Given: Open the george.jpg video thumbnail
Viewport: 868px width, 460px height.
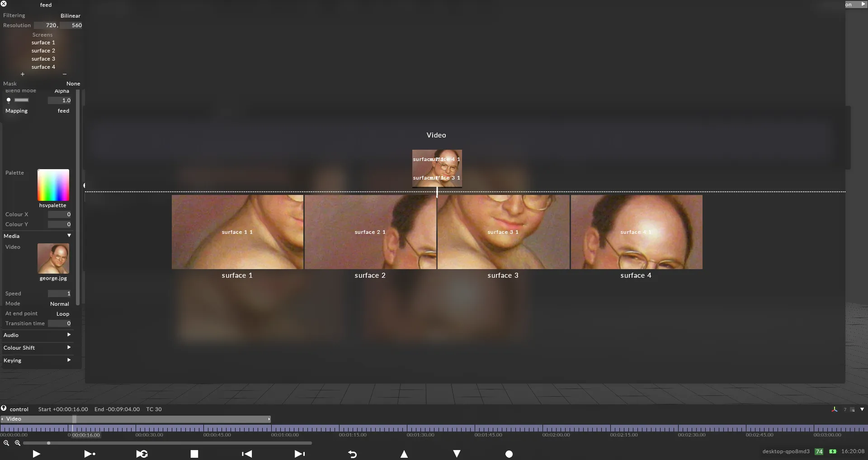Looking at the screenshot, I should (53, 258).
